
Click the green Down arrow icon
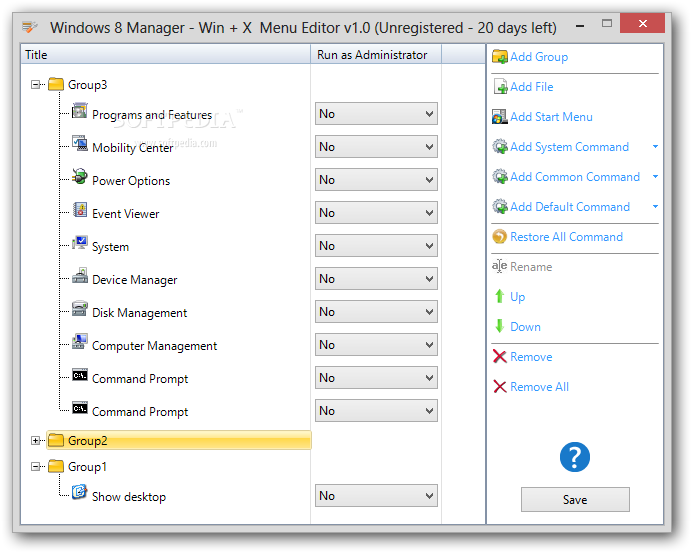point(499,326)
